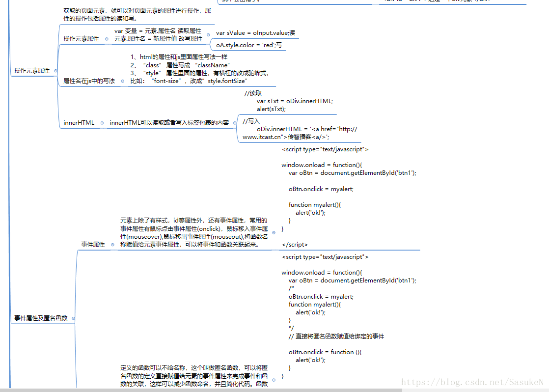Viewport: 549px width, 392px height.
Task: Click the first <script type="text/javascript"> line
Action: 325,149
